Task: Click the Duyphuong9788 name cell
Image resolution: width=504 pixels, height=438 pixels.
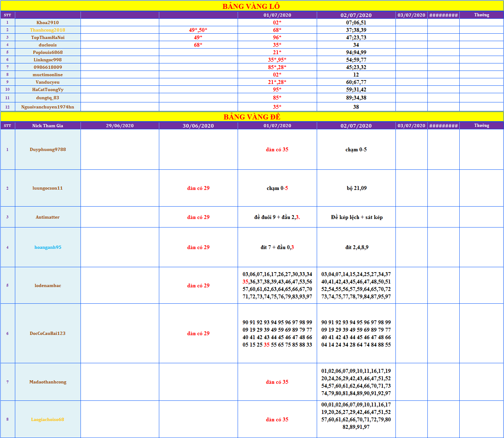Action: point(48,149)
